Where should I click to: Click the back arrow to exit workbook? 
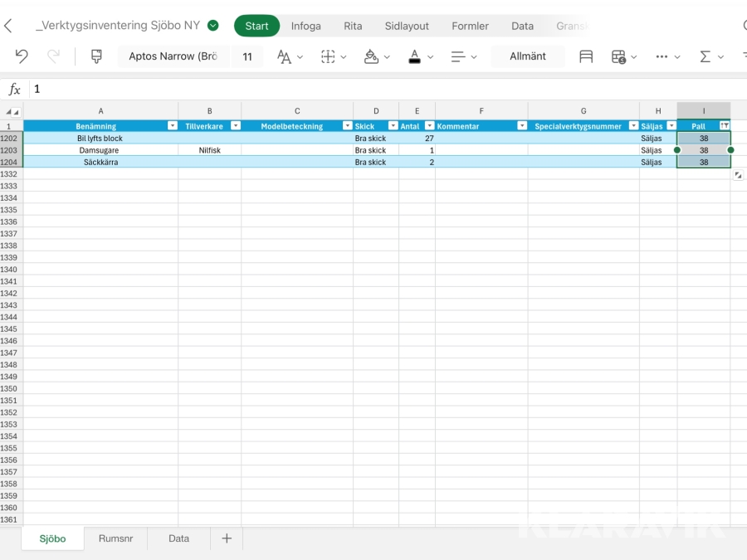point(8,26)
